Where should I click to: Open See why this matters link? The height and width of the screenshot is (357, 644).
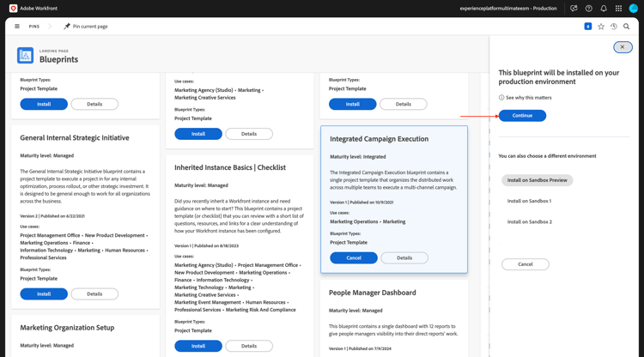coord(529,98)
